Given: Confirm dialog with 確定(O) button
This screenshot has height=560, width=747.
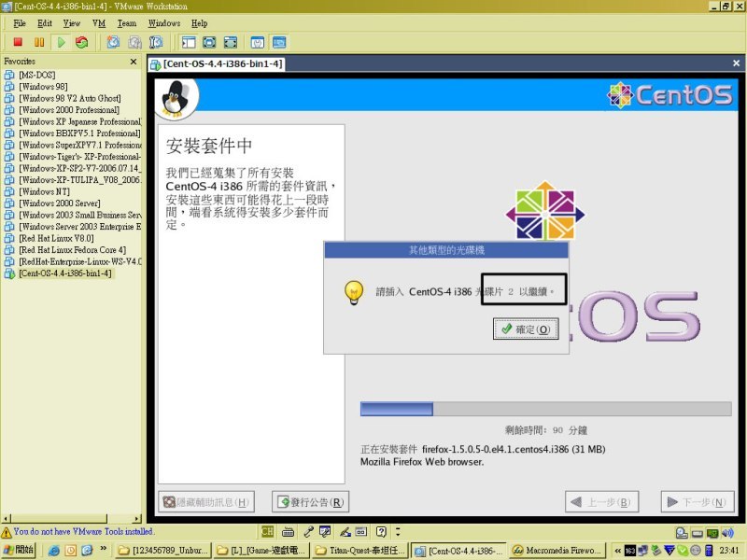Looking at the screenshot, I should 526,329.
